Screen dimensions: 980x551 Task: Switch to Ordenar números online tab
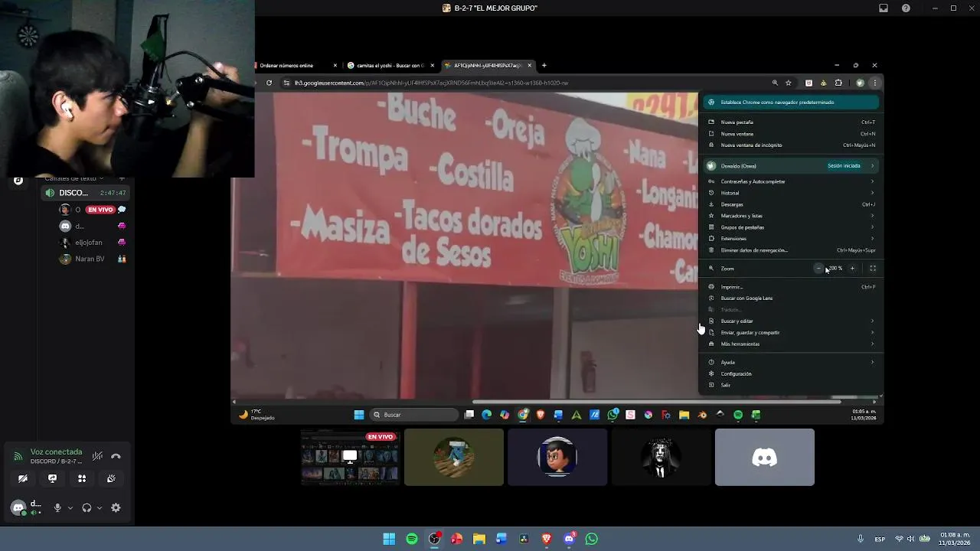297,66
